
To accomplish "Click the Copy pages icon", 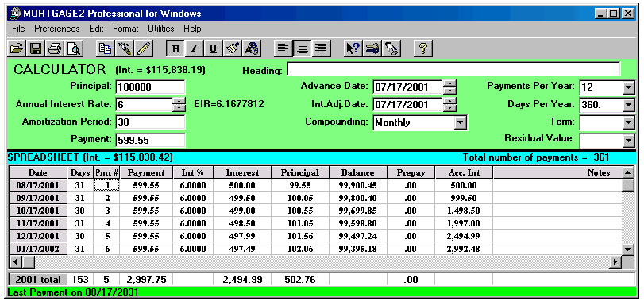I will click(105, 49).
